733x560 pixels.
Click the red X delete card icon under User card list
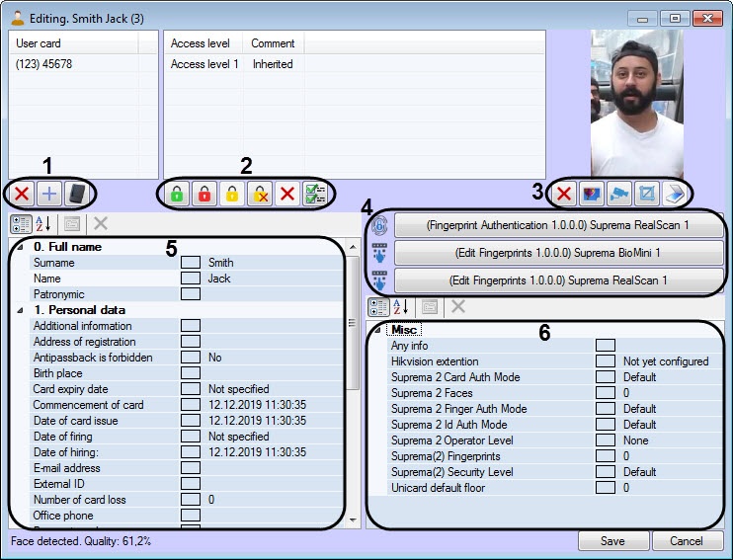coord(22,194)
